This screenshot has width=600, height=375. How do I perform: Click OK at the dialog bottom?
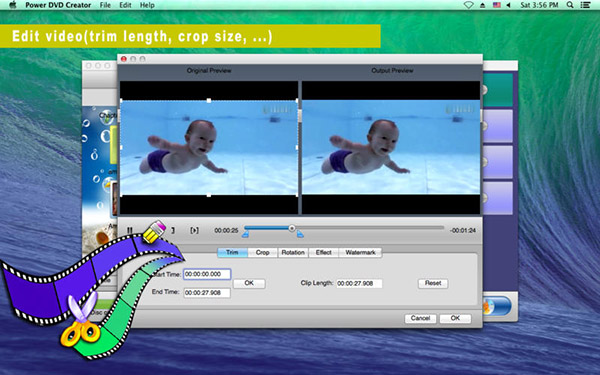[455, 318]
